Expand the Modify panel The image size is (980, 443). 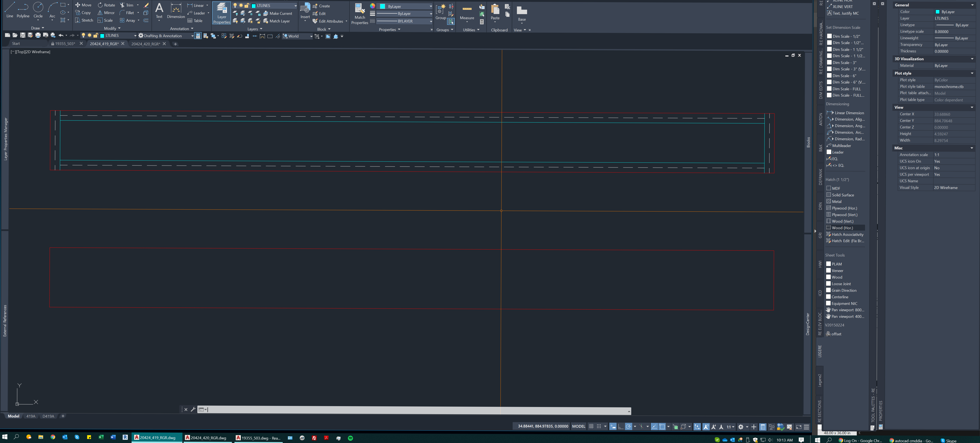coord(112,29)
